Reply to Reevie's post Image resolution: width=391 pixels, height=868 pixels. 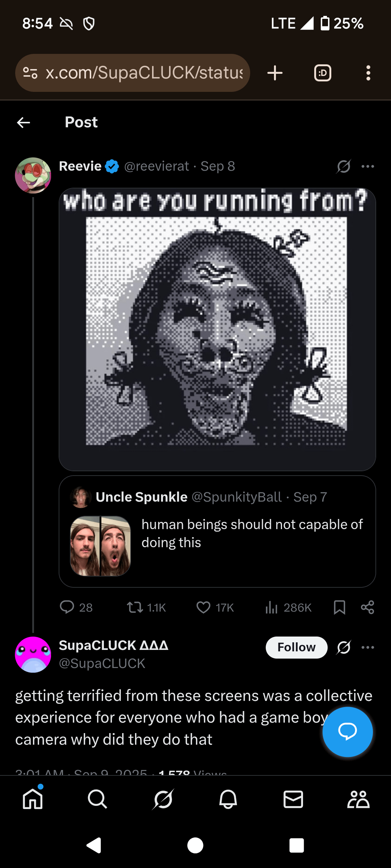pos(67,607)
